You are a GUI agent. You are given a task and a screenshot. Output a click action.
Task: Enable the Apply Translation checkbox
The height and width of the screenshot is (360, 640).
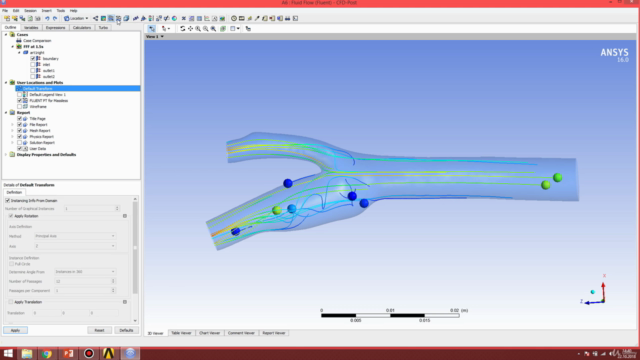[11, 302]
